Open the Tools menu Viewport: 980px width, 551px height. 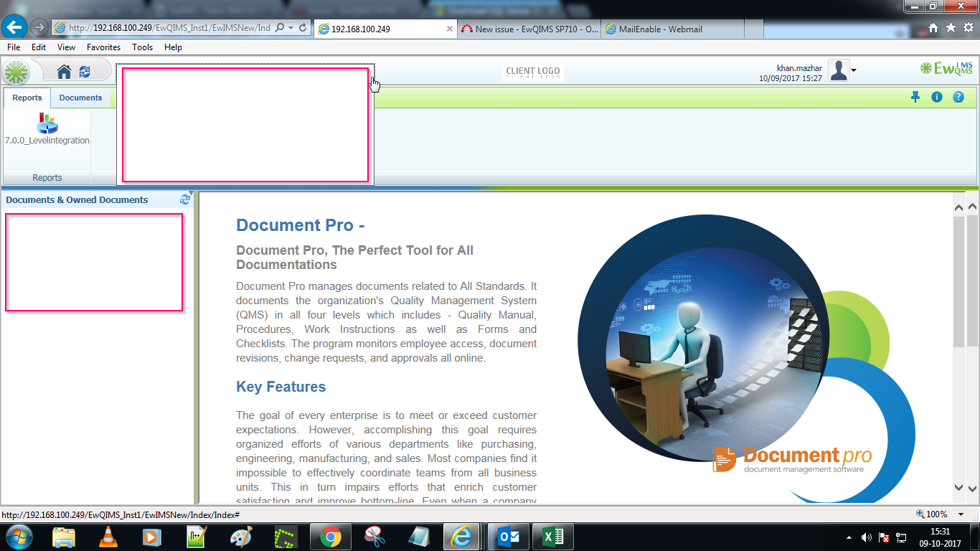tap(143, 47)
